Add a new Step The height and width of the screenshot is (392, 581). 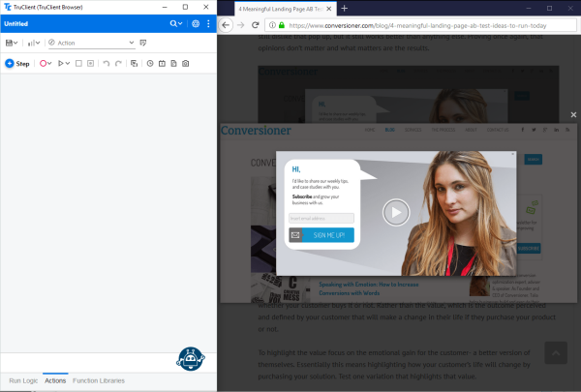pos(17,64)
